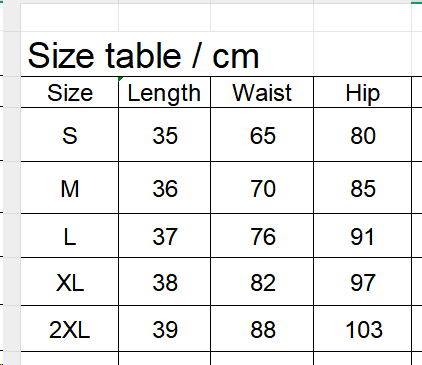
Task: Click the Hip value 103 cell
Action: (x=363, y=329)
